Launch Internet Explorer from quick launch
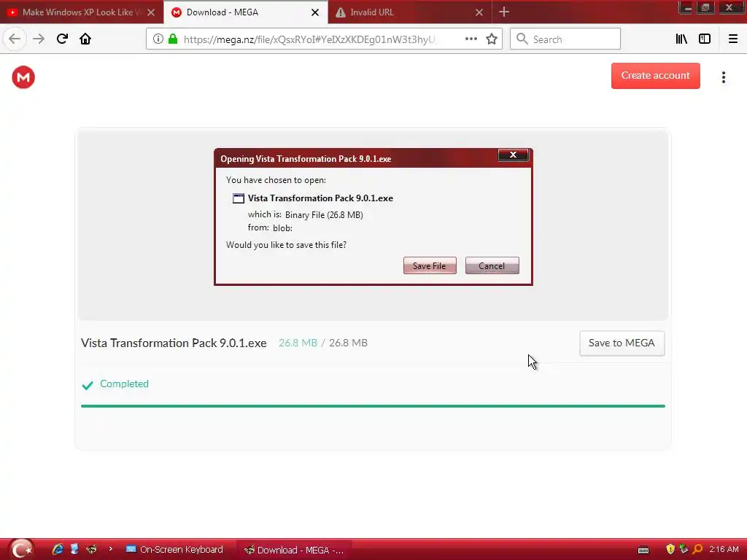 (58, 549)
